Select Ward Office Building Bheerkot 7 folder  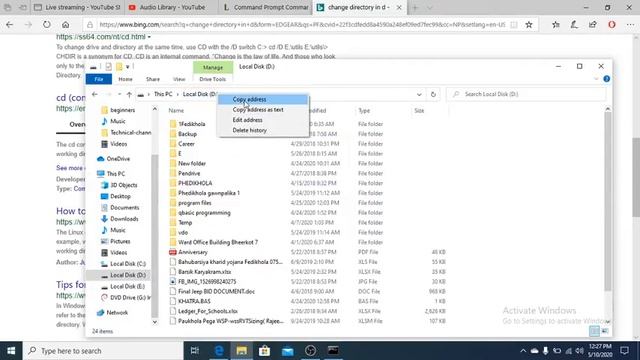(218, 242)
